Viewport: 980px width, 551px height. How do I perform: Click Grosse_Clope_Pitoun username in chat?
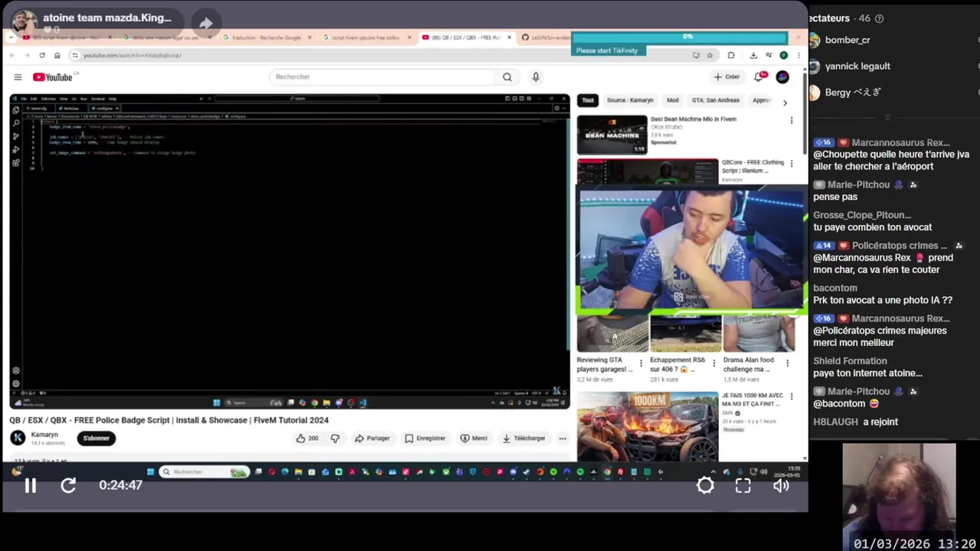[862, 215]
